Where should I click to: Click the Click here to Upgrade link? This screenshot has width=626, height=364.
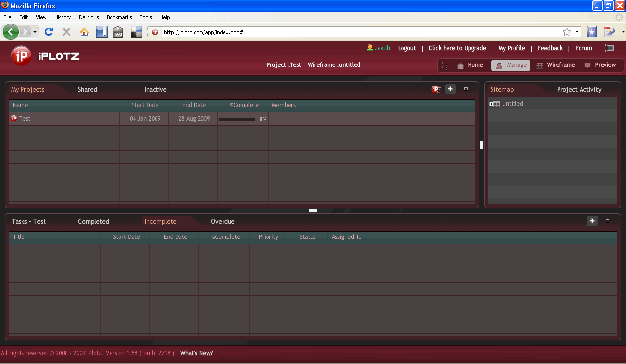pyautogui.click(x=457, y=48)
